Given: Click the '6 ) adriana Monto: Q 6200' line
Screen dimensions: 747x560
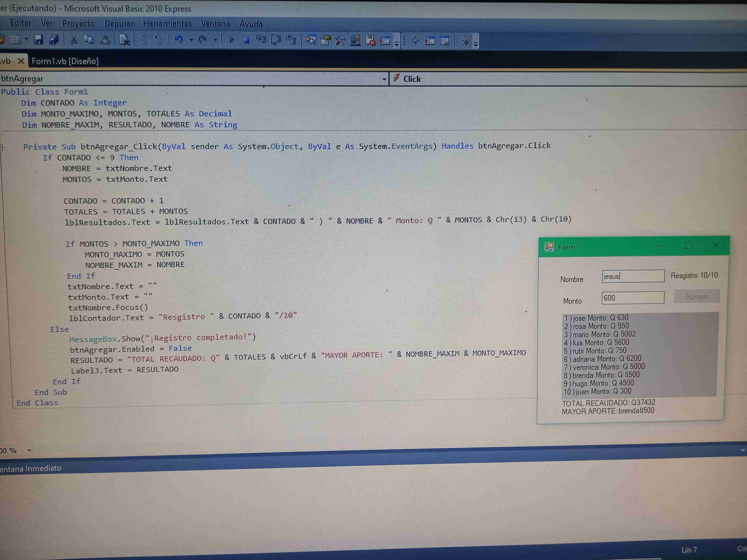Looking at the screenshot, I should pos(602,358).
